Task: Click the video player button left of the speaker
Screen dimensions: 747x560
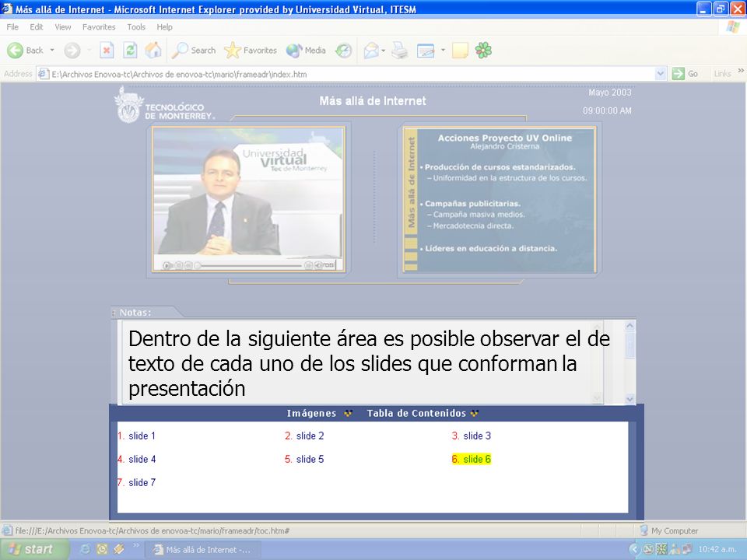Action: tap(308, 265)
